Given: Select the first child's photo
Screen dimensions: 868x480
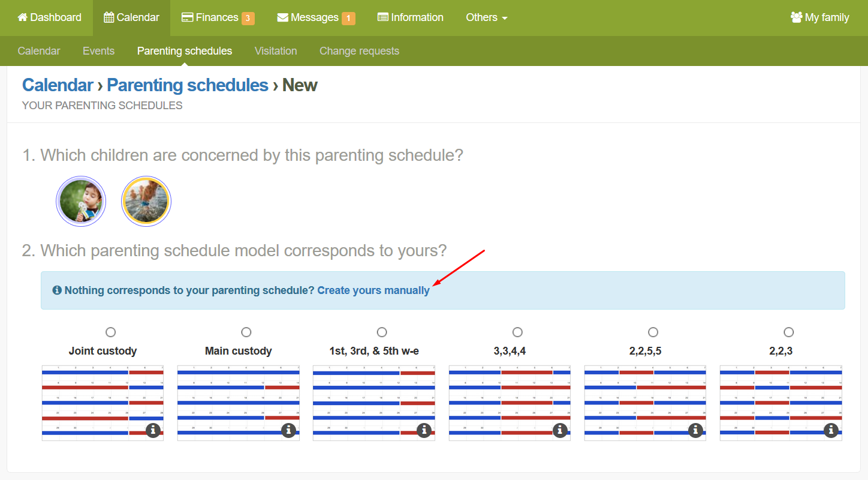Looking at the screenshot, I should point(81,201).
